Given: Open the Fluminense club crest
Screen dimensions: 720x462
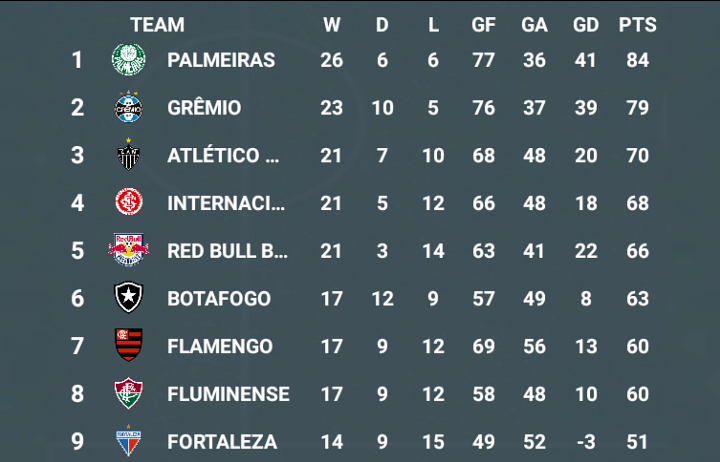Looking at the screenshot, I should (x=129, y=393).
